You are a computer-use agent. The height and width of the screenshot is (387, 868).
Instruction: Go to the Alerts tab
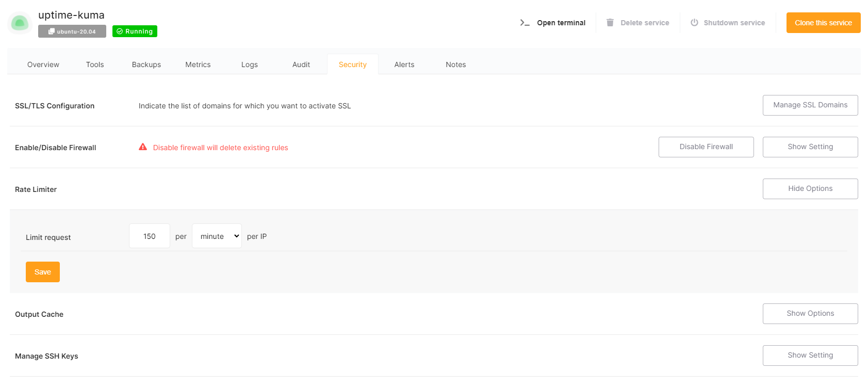point(404,64)
